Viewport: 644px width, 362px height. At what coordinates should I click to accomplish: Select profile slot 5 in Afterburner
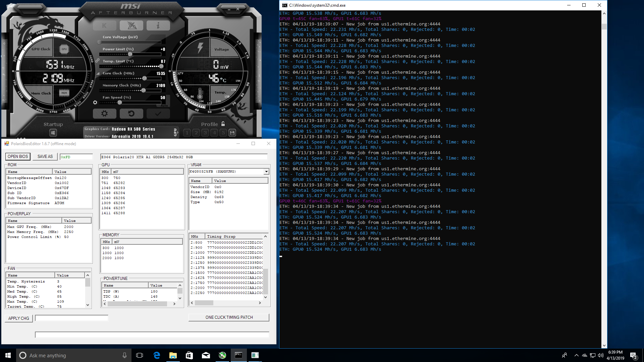click(223, 133)
